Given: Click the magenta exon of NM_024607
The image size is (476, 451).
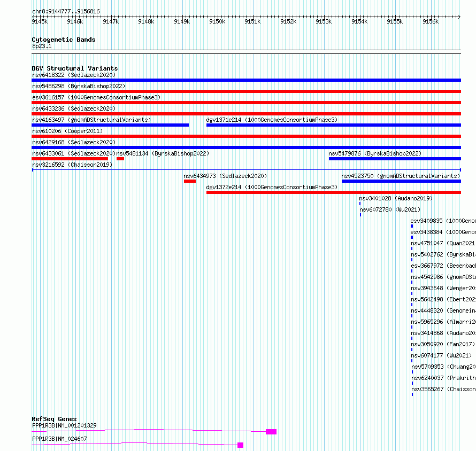Looking at the screenshot, I should (241, 445).
